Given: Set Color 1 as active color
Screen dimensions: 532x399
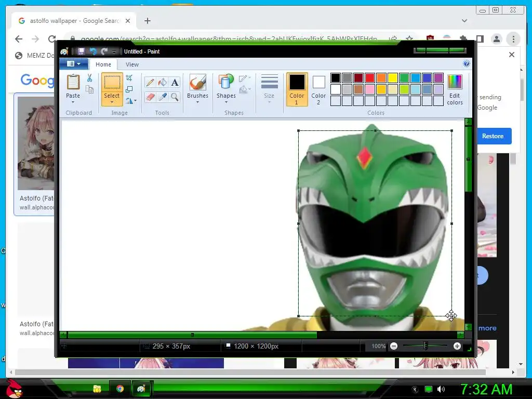Looking at the screenshot, I should click(x=297, y=89).
